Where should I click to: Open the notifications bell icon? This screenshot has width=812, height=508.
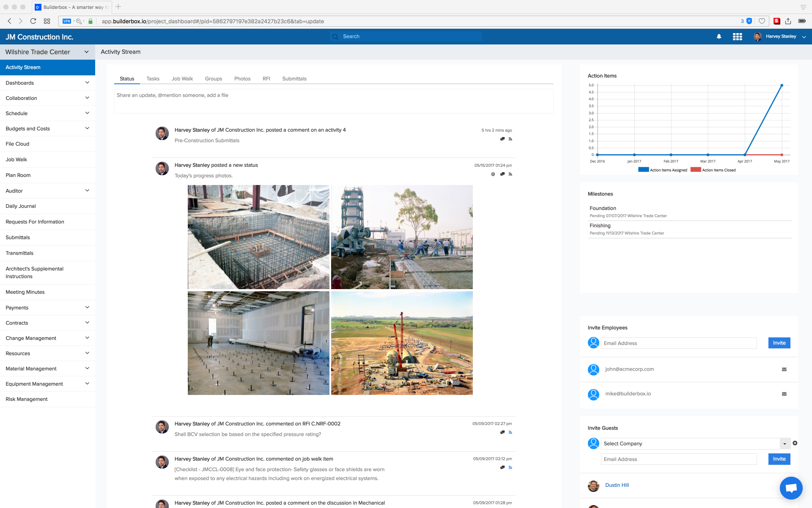[x=719, y=37]
